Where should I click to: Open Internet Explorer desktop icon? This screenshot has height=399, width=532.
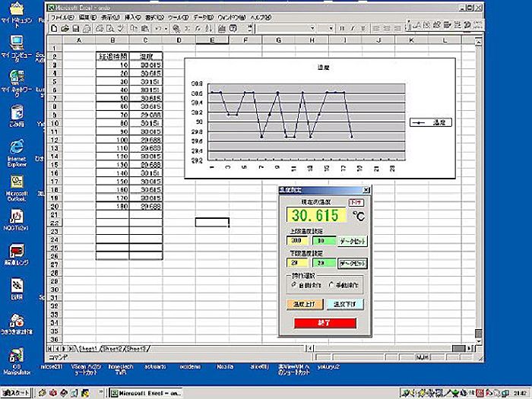[16, 147]
